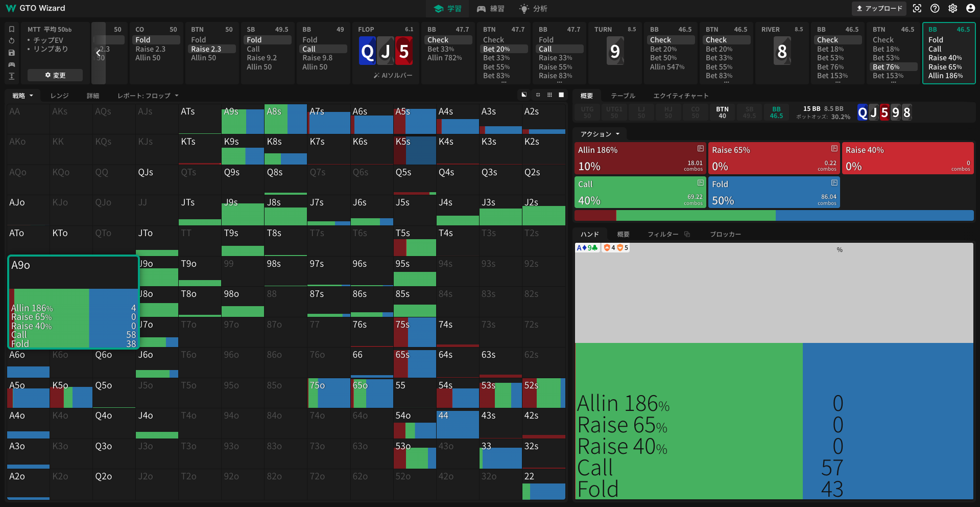
Task: Click the reset (circular arrow) icon
Action: click(12, 41)
